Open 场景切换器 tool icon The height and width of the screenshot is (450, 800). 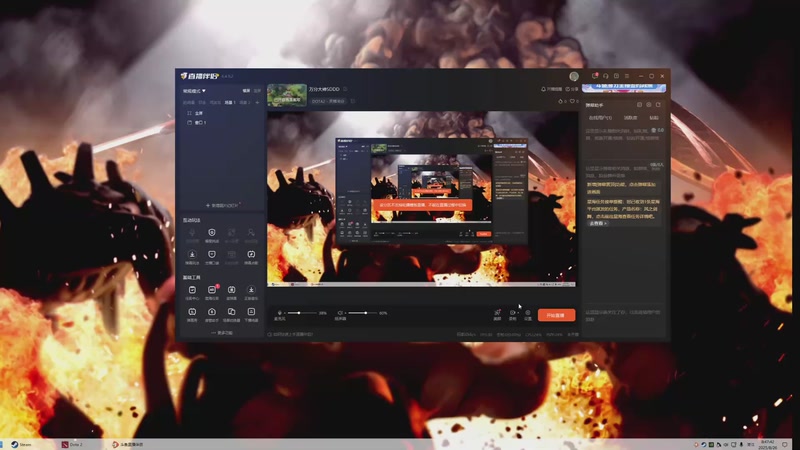(x=231, y=314)
